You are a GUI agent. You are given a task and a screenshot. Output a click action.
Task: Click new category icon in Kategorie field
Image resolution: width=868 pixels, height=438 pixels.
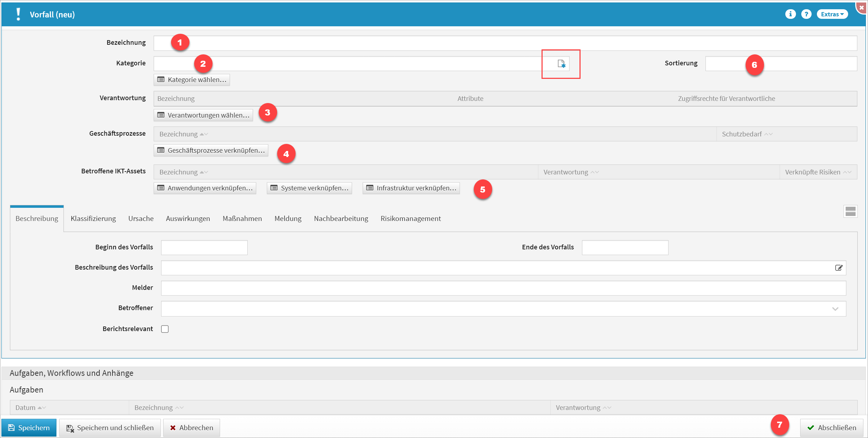561,64
